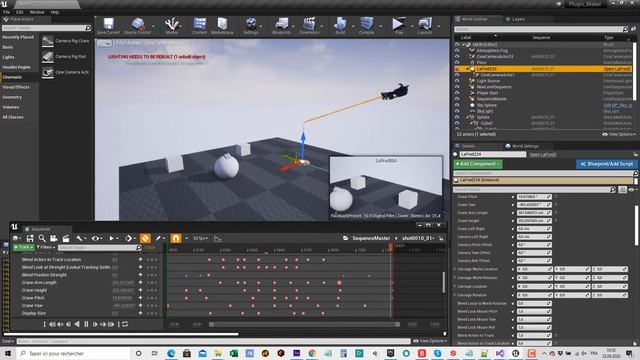Click the Open LaFred2 link in Details

(543, 155)
